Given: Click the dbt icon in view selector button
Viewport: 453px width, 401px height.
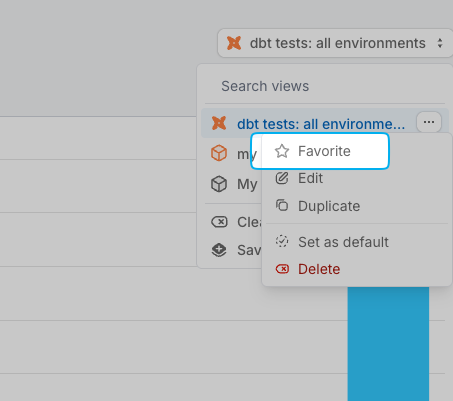Looking at the screenshot, I should click(x=234, y=43).
